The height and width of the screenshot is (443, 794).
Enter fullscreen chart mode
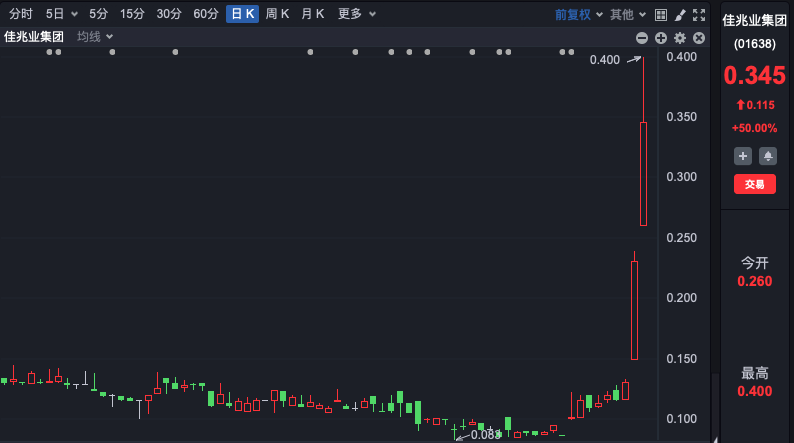tap(699, 15)
